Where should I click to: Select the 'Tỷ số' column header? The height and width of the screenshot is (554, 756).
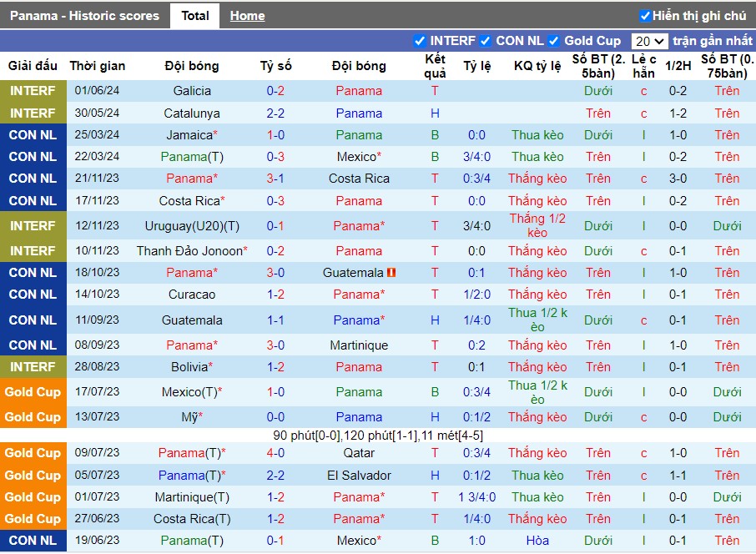pos(276,66)
